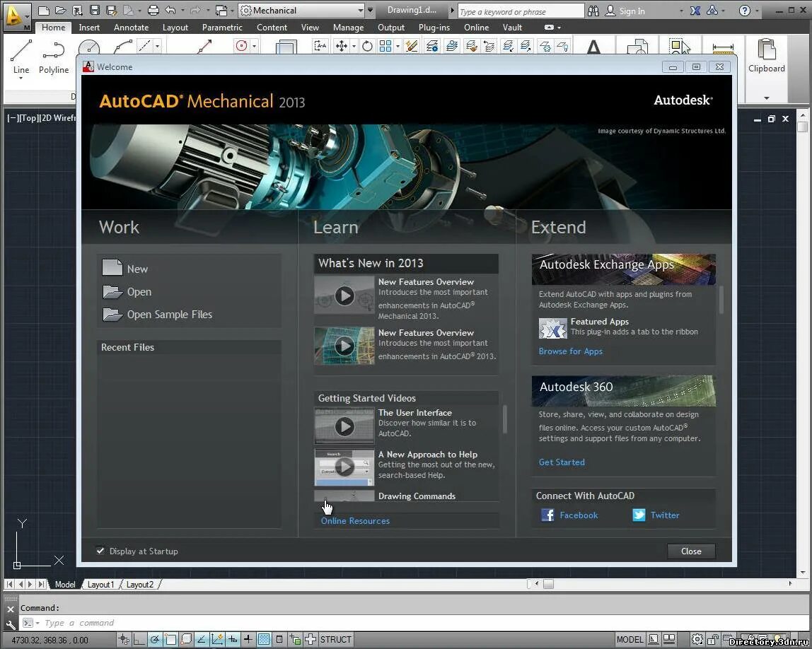Click the Twitter bird icon

pyautogui.click(x=639, y=515)
